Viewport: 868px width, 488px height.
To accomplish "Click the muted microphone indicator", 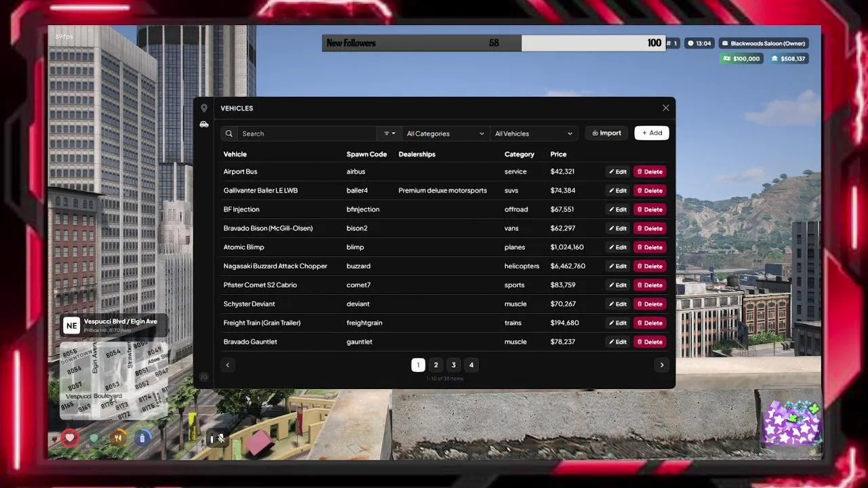I will pyautogui.click(x=221, y=439).
